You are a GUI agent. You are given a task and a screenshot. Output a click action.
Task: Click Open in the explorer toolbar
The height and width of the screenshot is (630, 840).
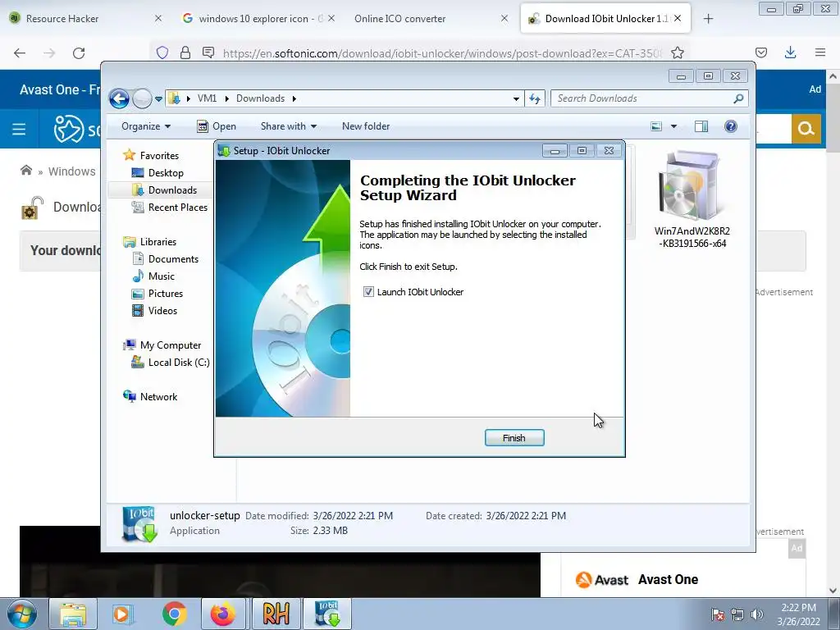[217, 126]
